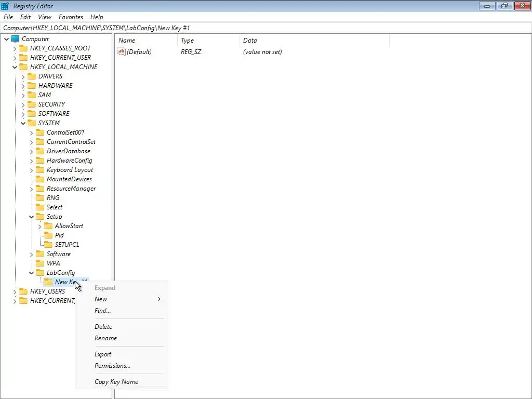Click the Setup folder icon

[x=40, y=217]
